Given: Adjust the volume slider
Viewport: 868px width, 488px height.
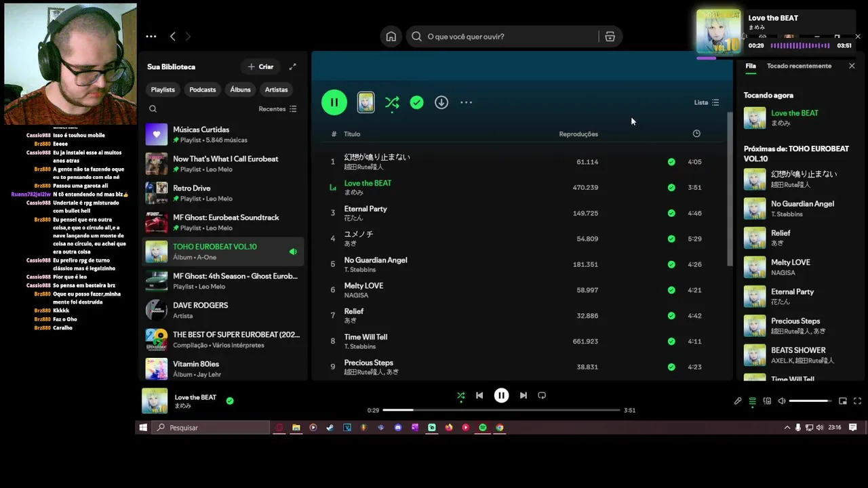Looking at the screenshot, I should (810, 401).
